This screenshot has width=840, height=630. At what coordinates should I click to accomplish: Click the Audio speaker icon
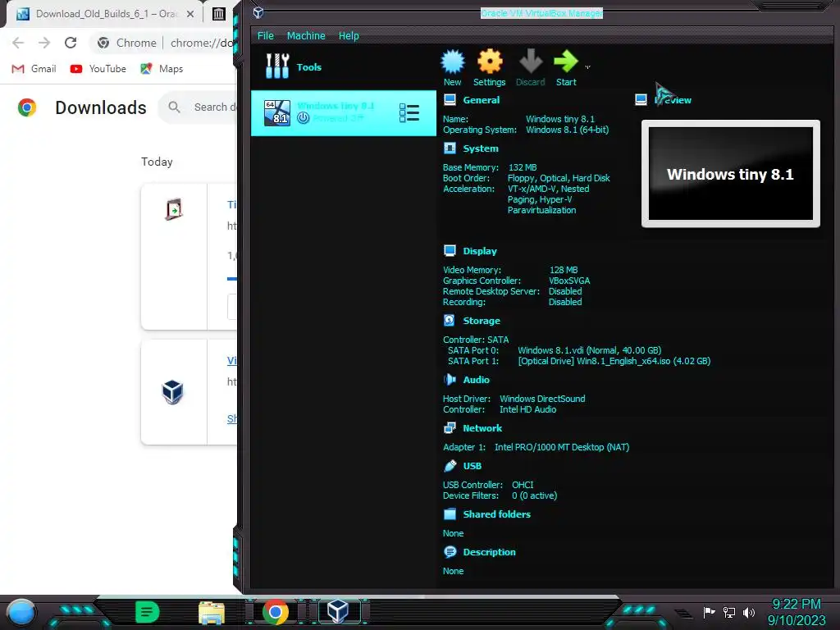450,380
